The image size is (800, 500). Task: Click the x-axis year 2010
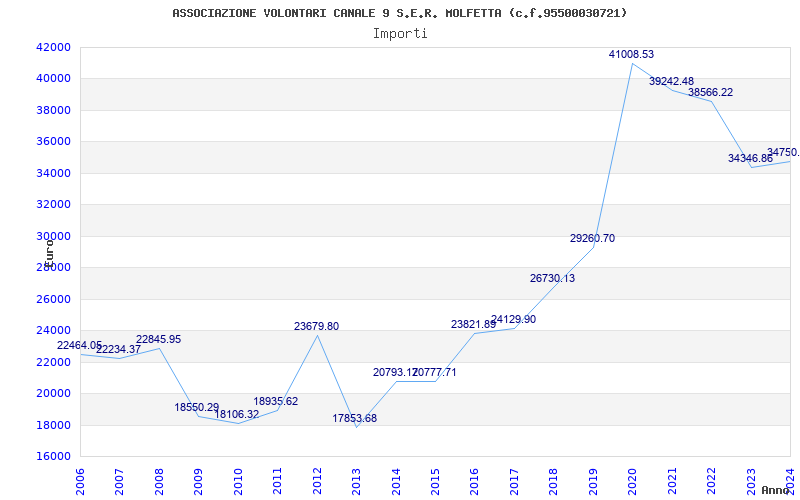pos(238,482)
